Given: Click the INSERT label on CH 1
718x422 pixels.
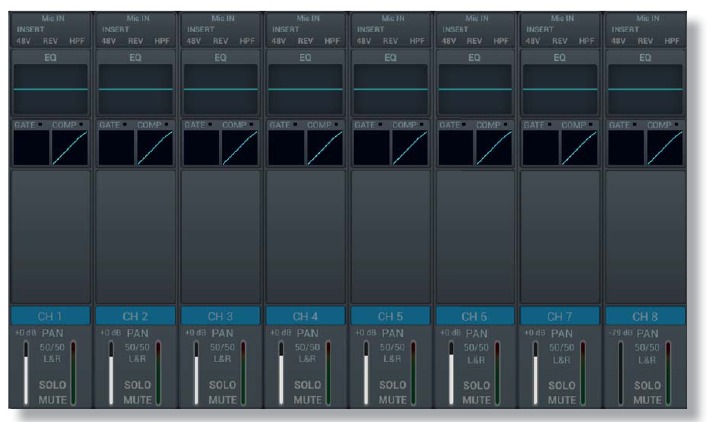Looking at the screenshot, I should [30, 29].
